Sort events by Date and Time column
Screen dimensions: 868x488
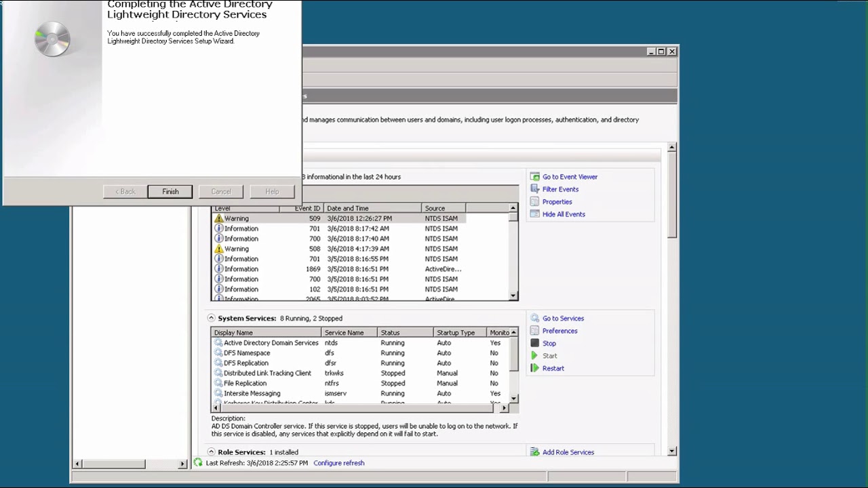[x=372, y=208]
